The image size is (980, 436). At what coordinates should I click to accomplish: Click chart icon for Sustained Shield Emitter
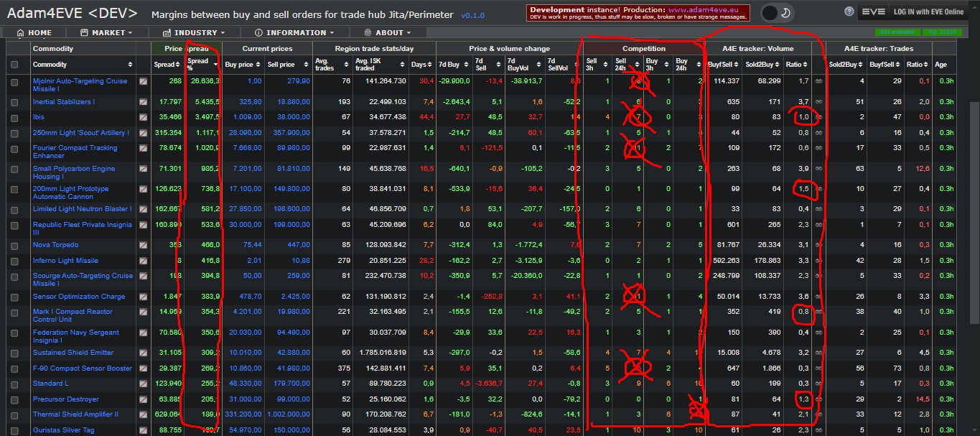click(x=143, y=353)
